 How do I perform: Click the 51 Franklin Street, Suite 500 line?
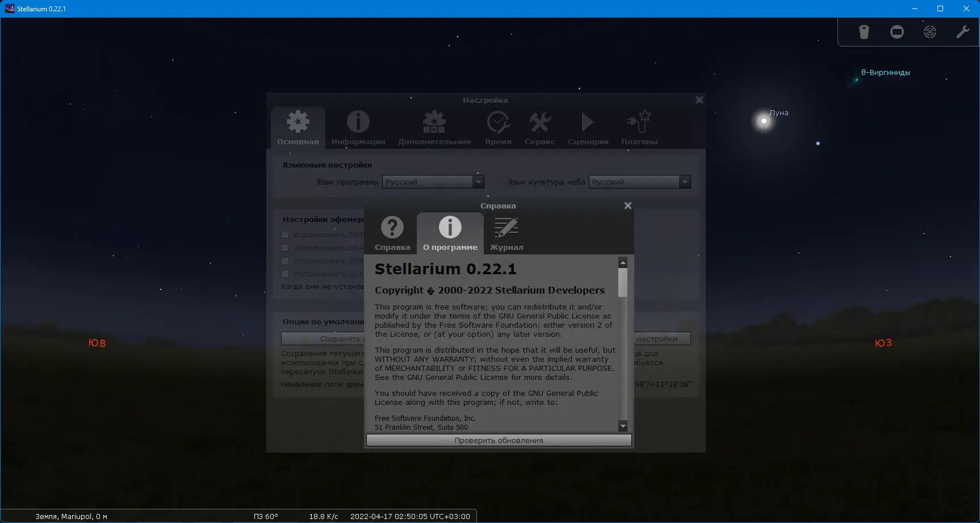(421, 427)
